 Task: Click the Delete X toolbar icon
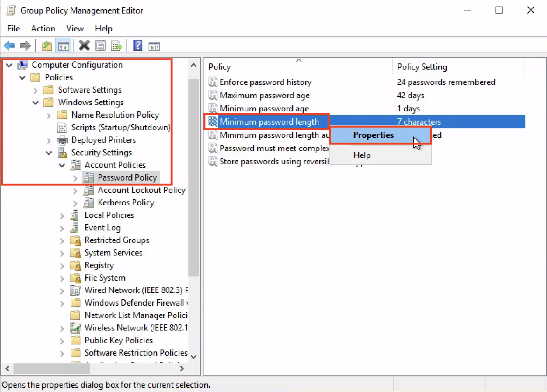pyautogui.click(x=84, y=46)
